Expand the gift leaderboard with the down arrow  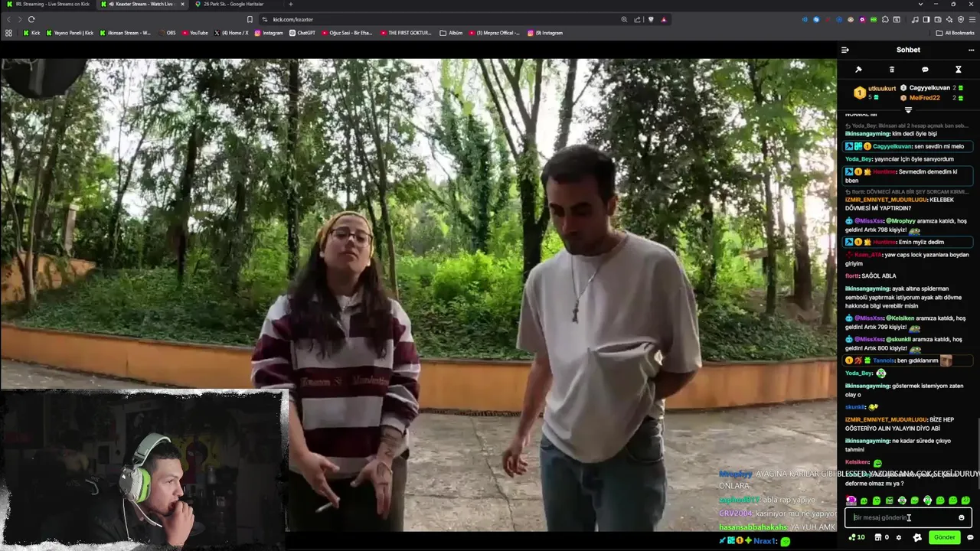(908, 109)
